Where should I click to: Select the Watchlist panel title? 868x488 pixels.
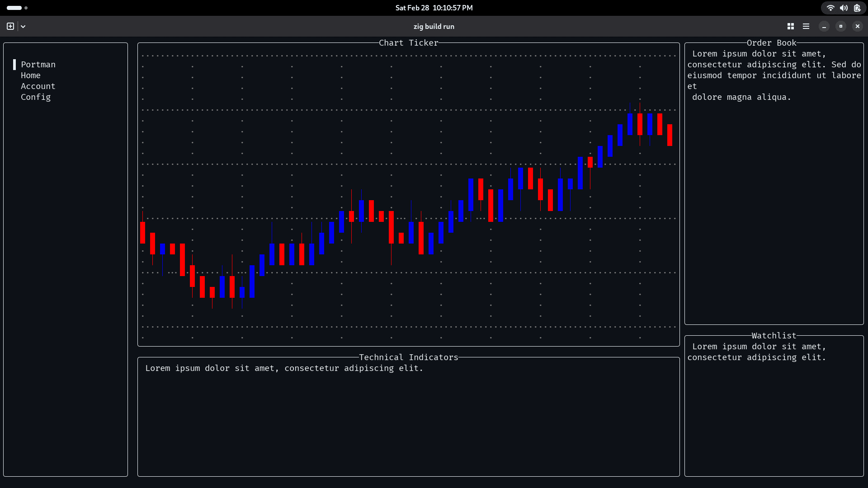(x=774, y=336)
